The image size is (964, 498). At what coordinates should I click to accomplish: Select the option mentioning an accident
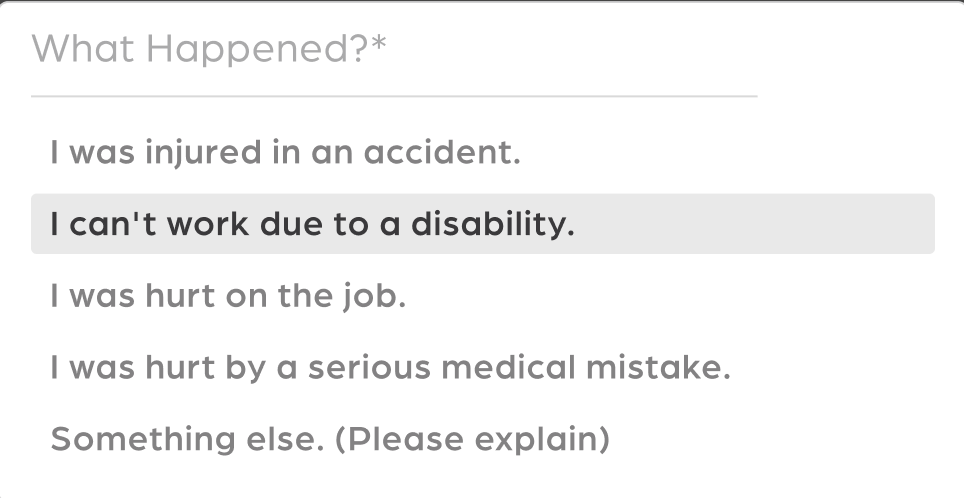tap(286, 154)
